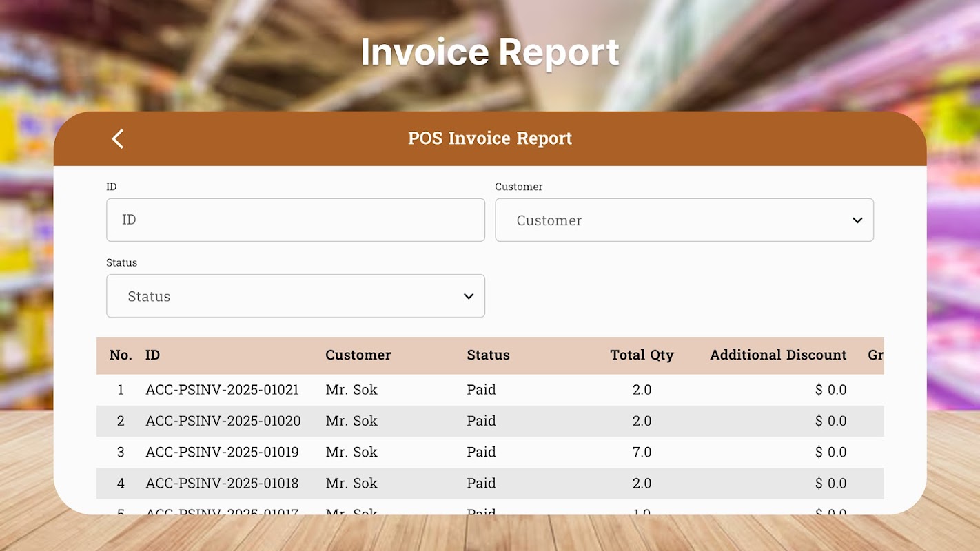980x551 pixels.
Task: Click the No. column header
Action: pos(121,355)
